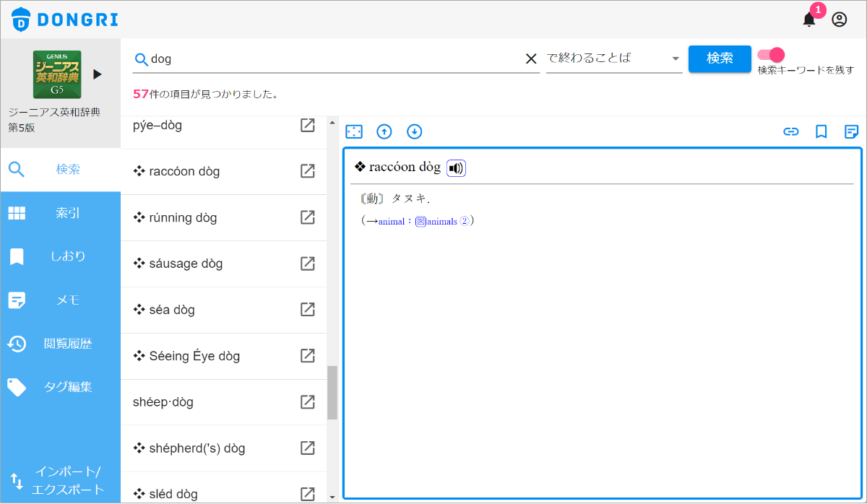
Task: Open the animals ② illustration link
Action: tap(442, 222)
